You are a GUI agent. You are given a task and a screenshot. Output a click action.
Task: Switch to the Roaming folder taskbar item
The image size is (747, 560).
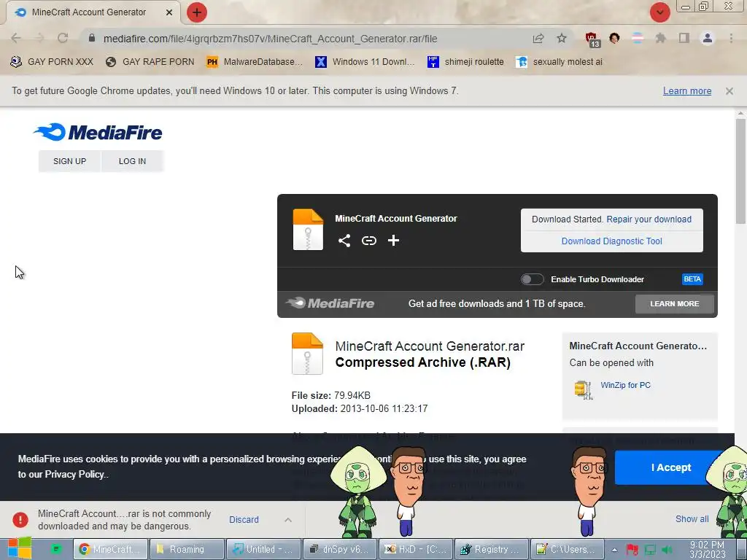(x=187, y=549)
